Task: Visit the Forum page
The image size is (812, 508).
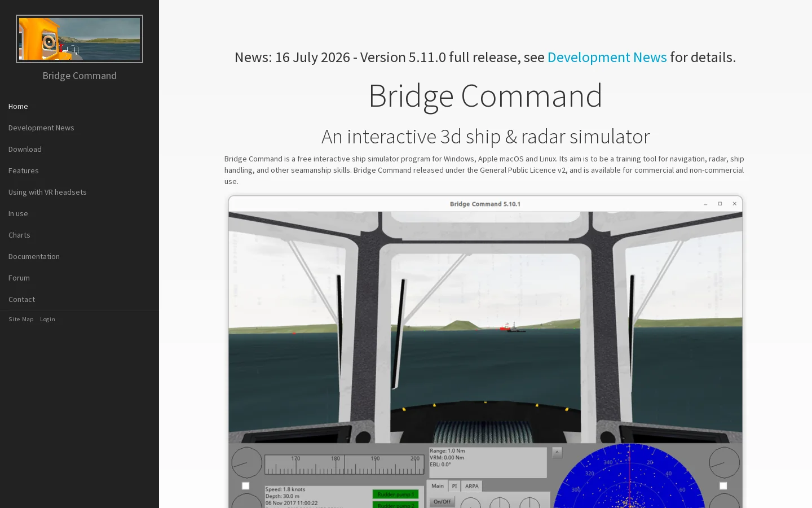Action: [x=19, y=278]
